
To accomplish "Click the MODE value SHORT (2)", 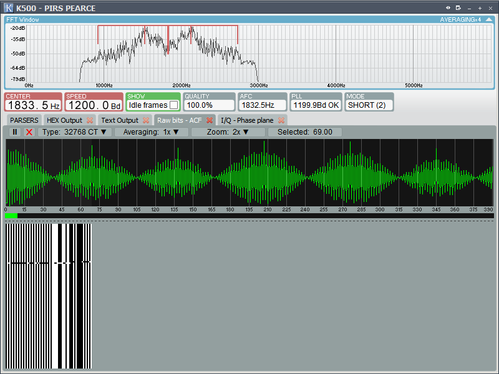I will [369, 105].
